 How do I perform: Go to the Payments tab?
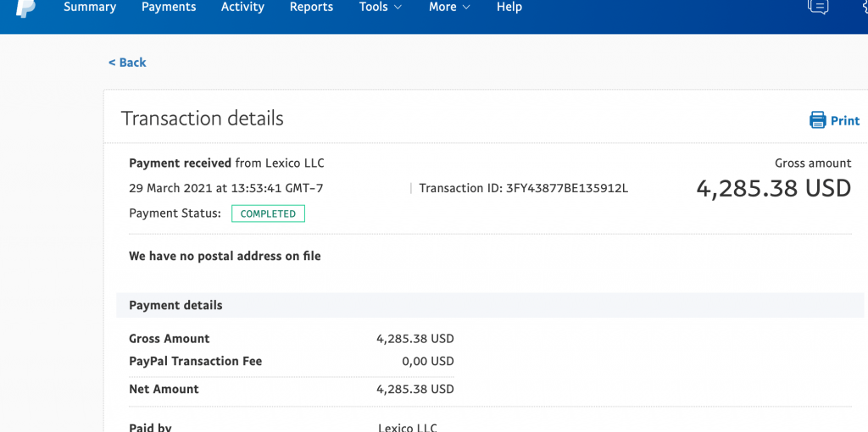[x=169, y=7]
